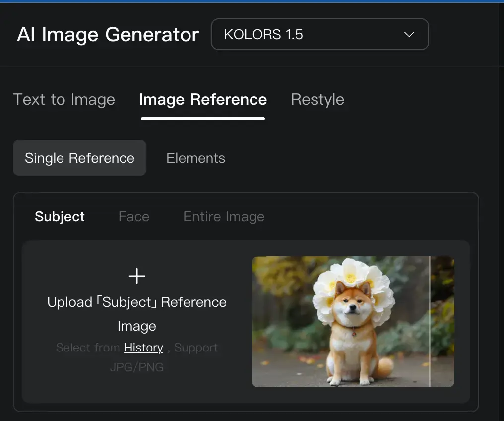The image size is (504, 421).
Task: Open the KOLORS 1.5 model dropdown
Action: (x=319, y=34)
